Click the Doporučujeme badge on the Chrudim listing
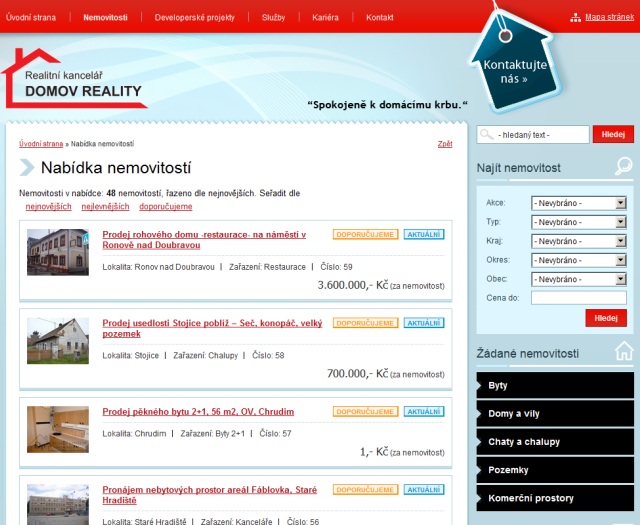This screenshot has height=525, width=640. point(365,412)
